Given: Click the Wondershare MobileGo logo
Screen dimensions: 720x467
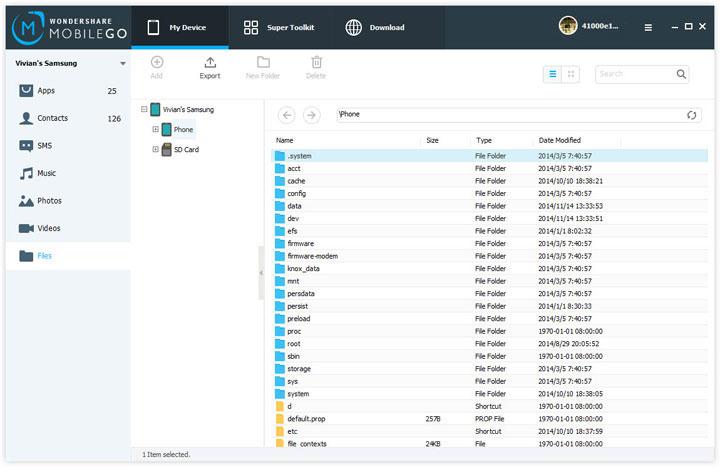Looking at the screenshot, I should coord(69,28).
